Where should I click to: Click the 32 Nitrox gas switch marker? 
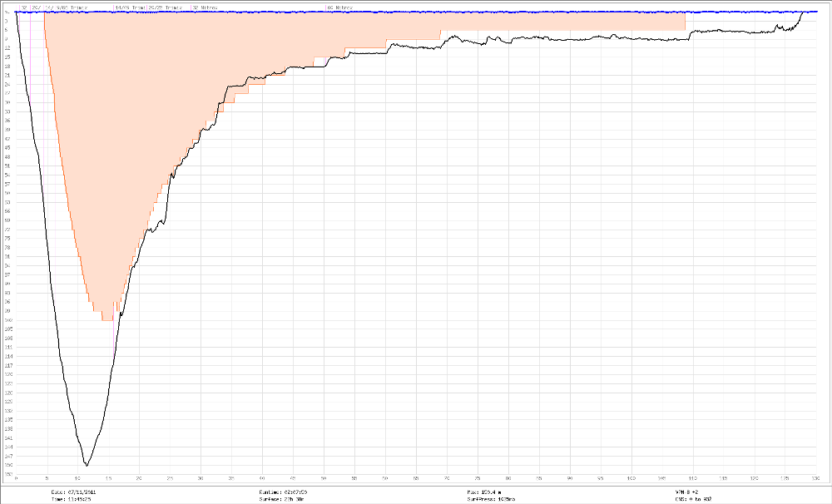pos(205,8)
